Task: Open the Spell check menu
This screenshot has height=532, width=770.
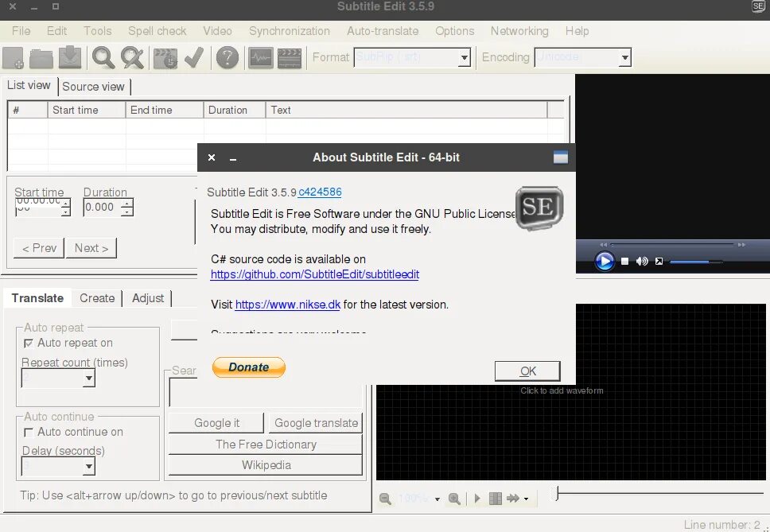Action: pos(157,31)
